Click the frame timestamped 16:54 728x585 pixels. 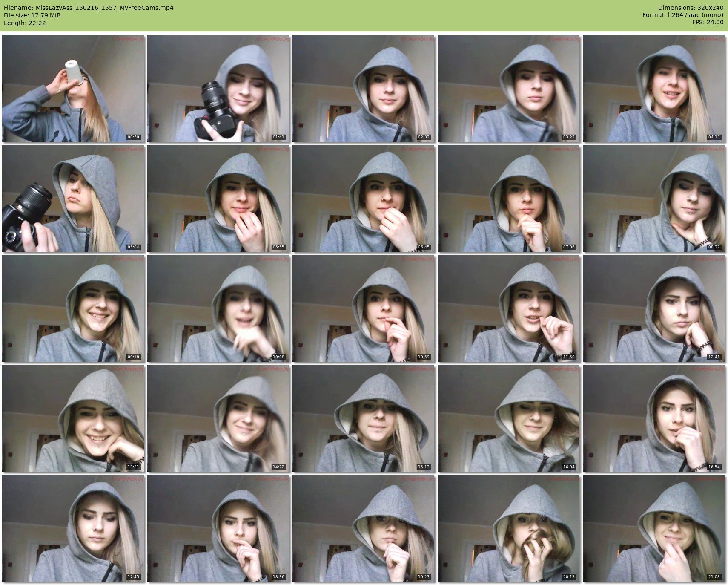[654, 418]
